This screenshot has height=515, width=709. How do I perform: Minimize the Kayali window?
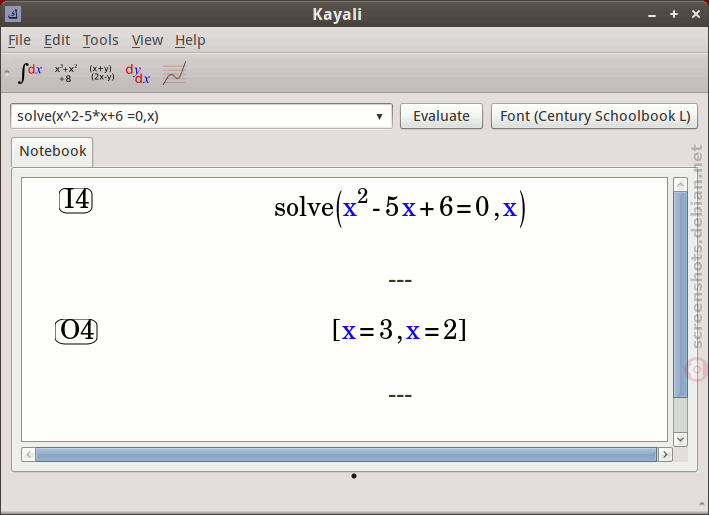pyautogui.click(x=652, y=14)
